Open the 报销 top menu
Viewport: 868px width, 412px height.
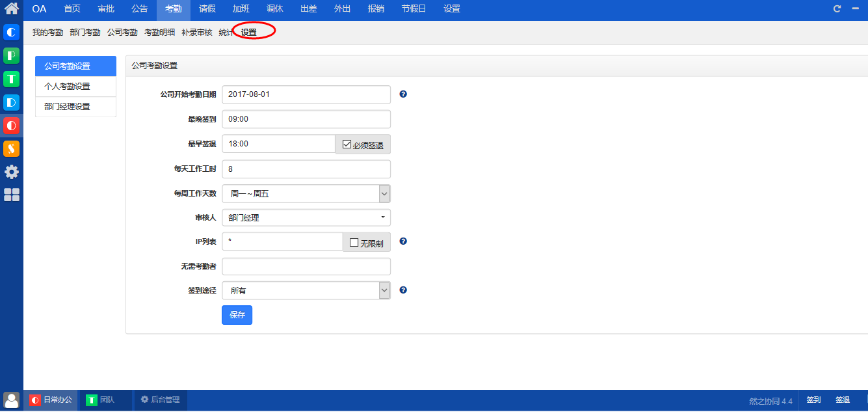(x=376, y=9)
